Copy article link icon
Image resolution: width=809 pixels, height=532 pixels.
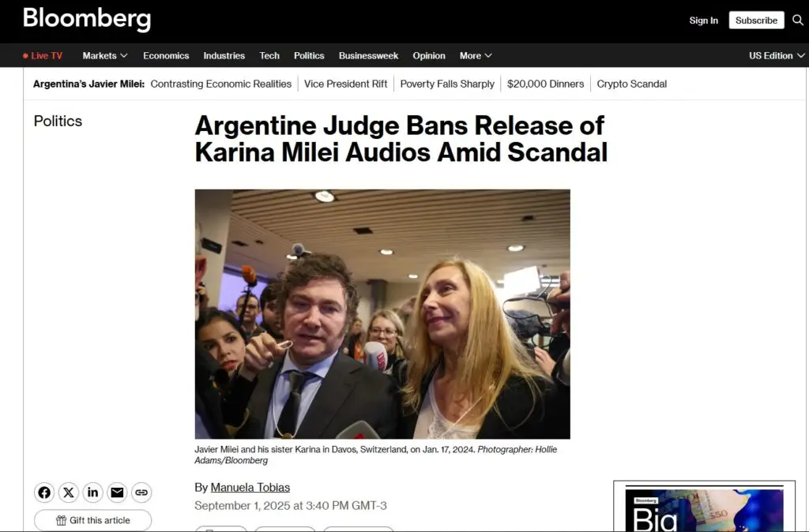click(x=141, y=493)
